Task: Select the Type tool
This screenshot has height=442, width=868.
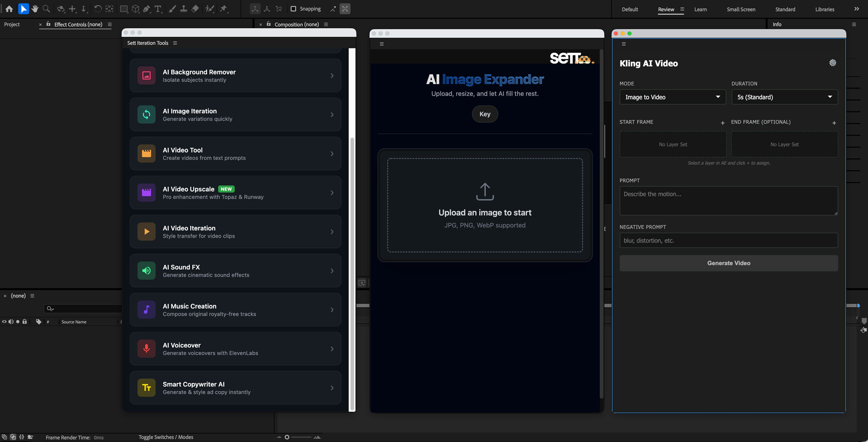Action: 158,9
